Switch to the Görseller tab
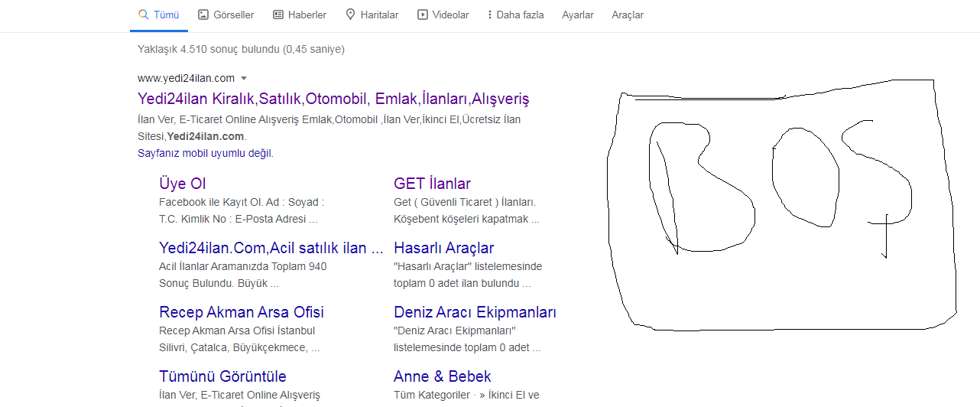Image resolution: width=980 pixels, height=407 pixels. [226, 15]
